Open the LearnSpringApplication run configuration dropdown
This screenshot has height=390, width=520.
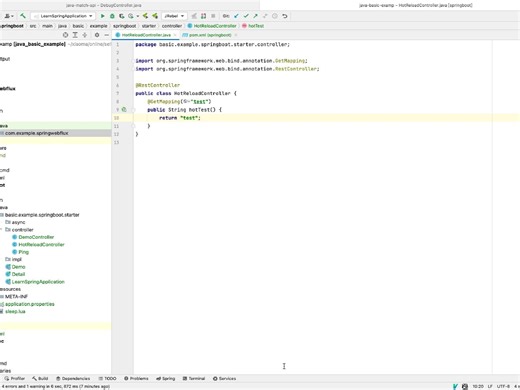click(x=63, y=16)
